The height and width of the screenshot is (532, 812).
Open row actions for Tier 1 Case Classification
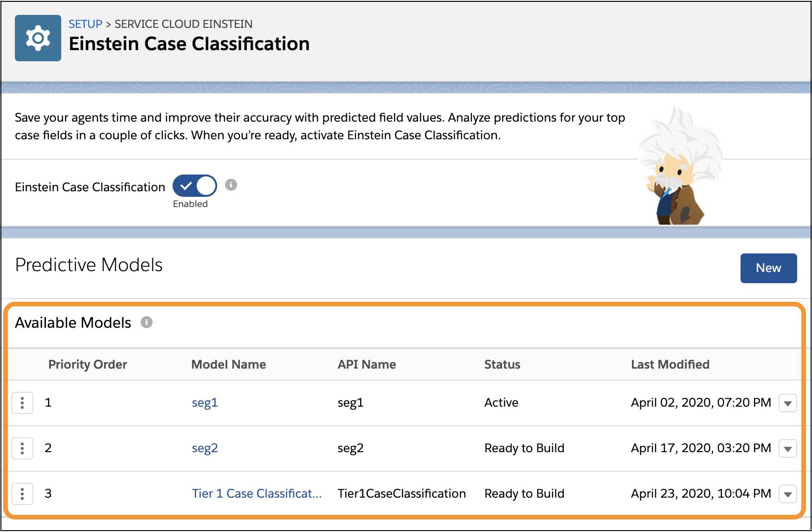point(22,493)
